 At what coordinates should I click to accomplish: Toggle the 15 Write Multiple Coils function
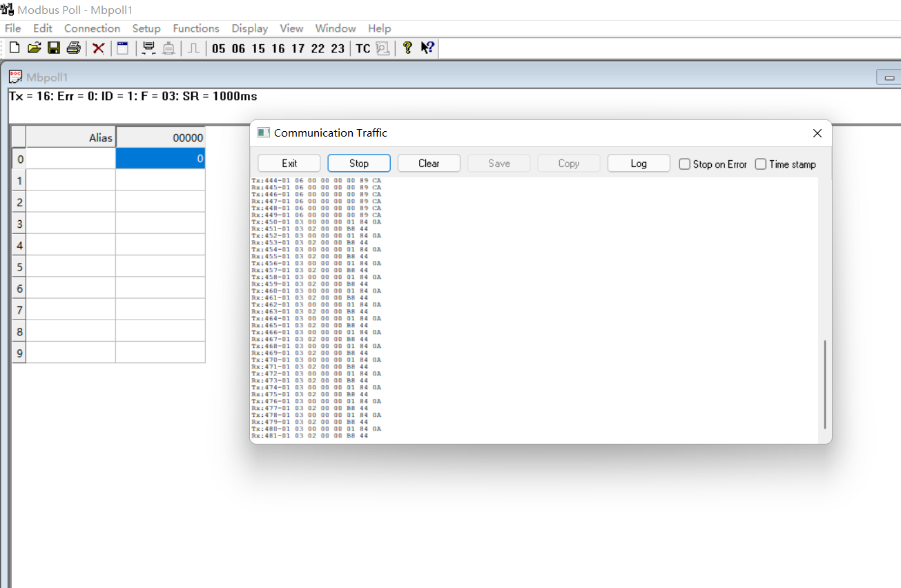257,48
